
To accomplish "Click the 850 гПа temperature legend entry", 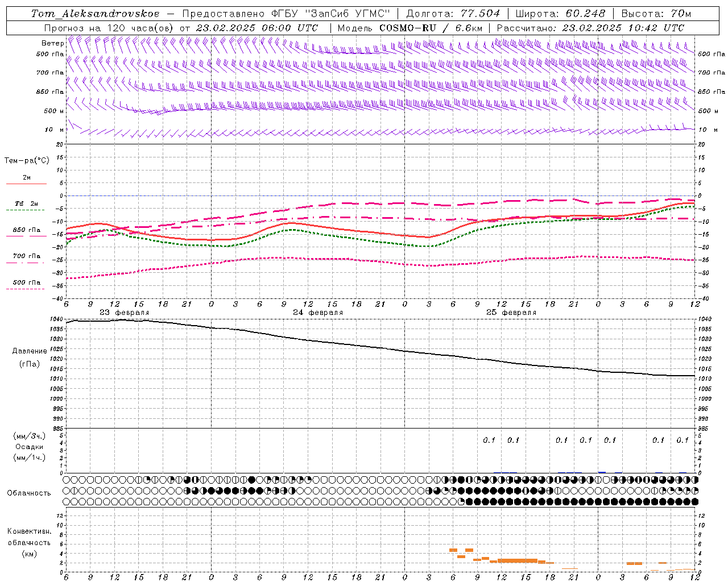I will click(x=27, y=230).
